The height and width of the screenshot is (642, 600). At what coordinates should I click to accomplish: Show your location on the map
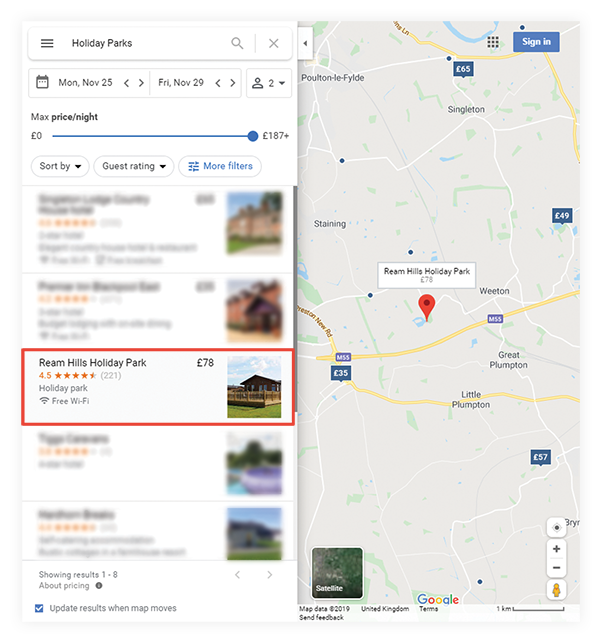point(557,527)
